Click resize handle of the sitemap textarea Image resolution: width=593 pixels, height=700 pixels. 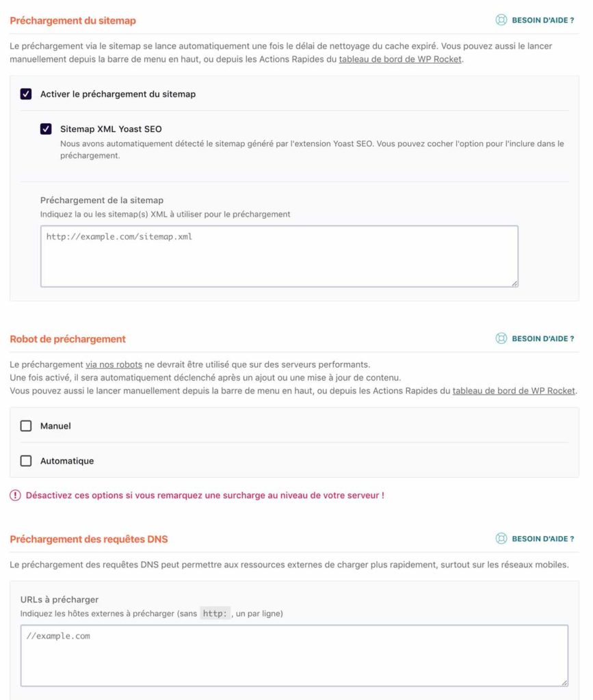pyautogui.click(x=514, y=282)
